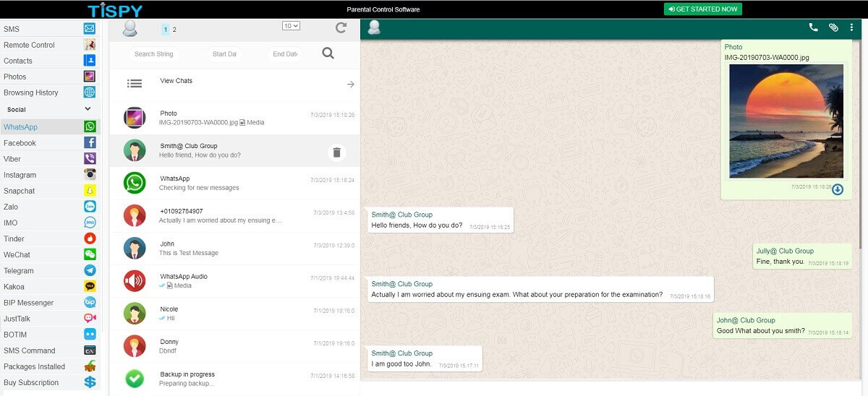Click the Contacts icon in sidebar
This screenshot has height=396, width=868.
(90, 61)
